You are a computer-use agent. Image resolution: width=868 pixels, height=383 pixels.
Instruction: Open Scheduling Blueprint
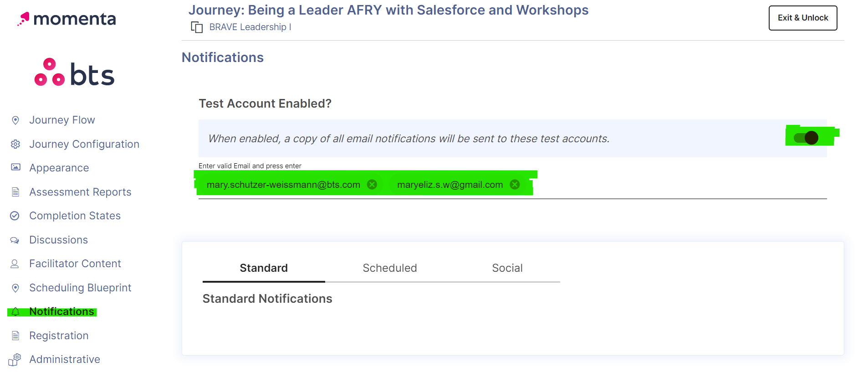(80, 288)
